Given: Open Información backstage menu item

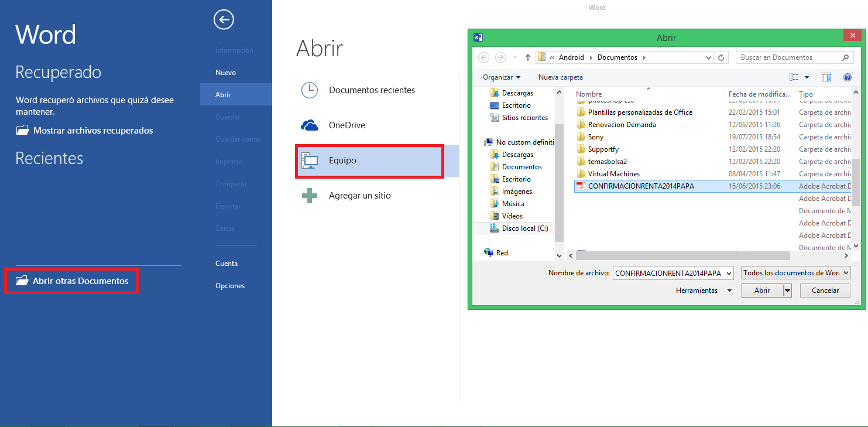Looking at the screenshot, I should 234,50.
